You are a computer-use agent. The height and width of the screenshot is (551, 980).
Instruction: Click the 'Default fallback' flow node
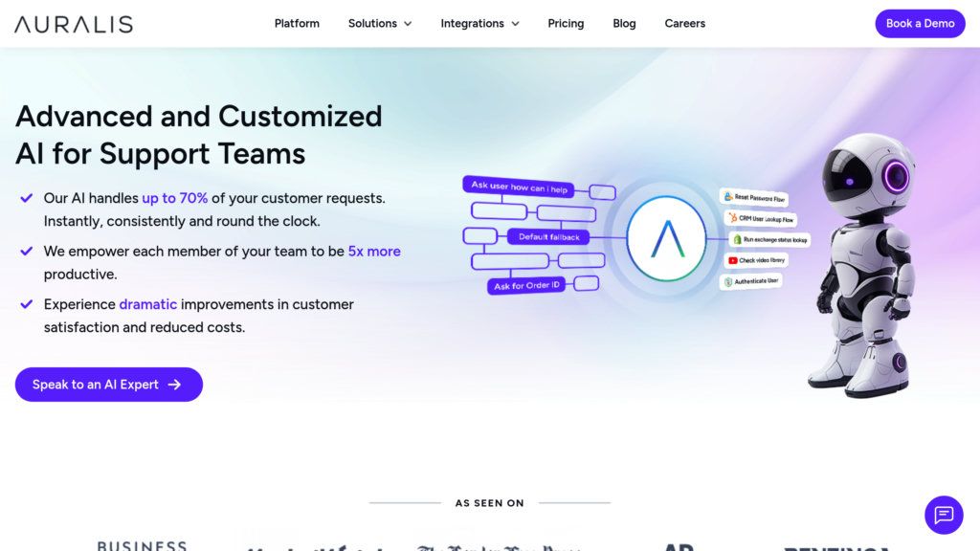(x=548, y=237)
